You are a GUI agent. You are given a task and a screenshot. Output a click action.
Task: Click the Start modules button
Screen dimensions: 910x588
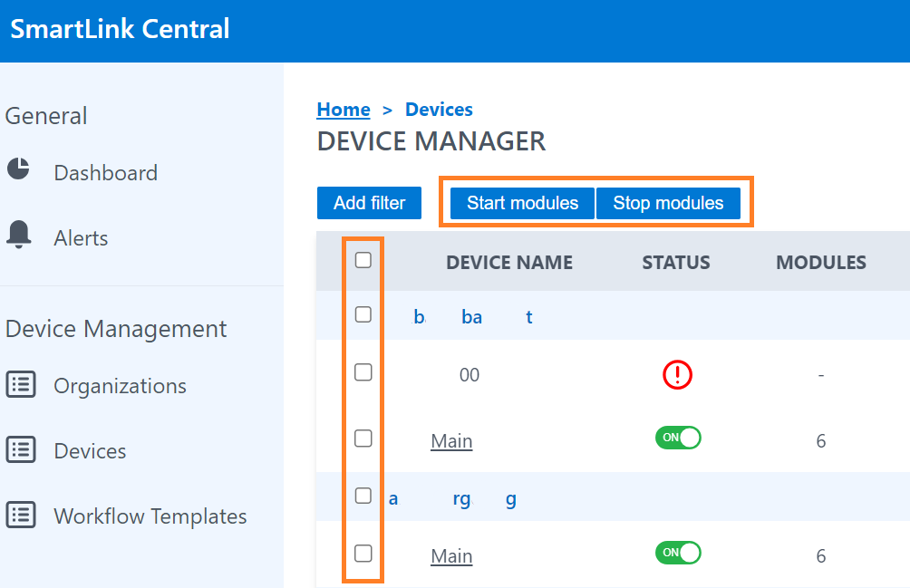(x=522, y=203)
